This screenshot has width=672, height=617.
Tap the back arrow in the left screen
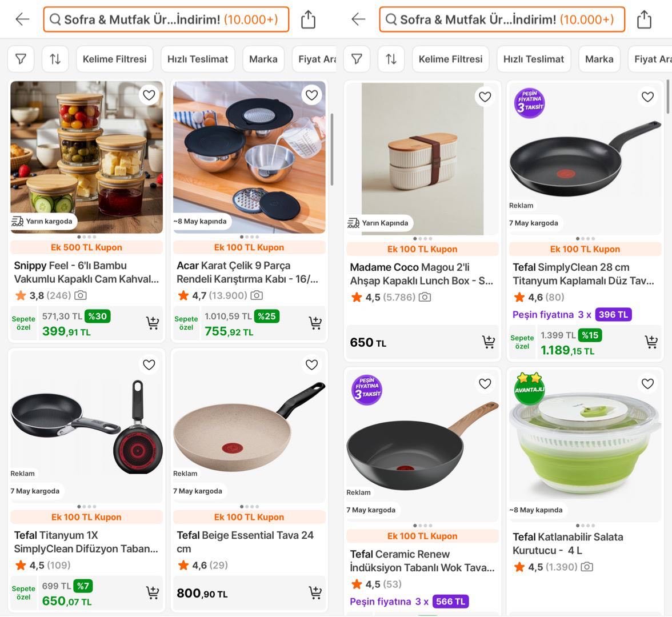[22, 19]
